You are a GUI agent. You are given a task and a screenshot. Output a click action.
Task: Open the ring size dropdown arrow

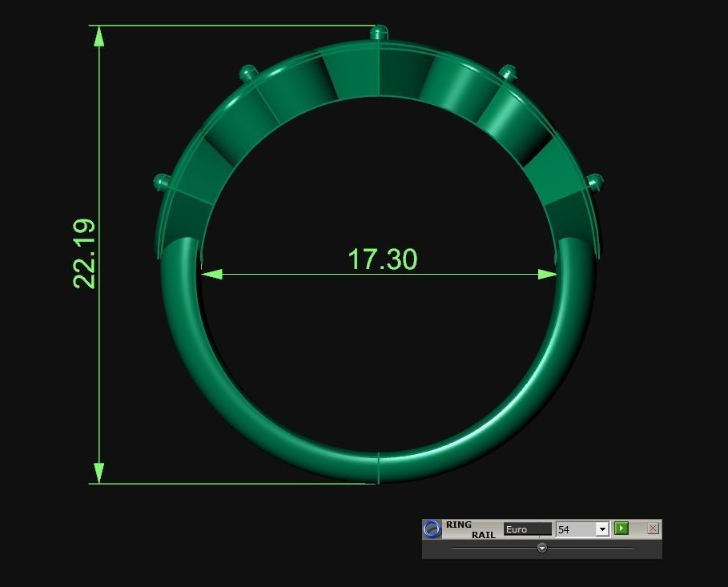(602, 529)
